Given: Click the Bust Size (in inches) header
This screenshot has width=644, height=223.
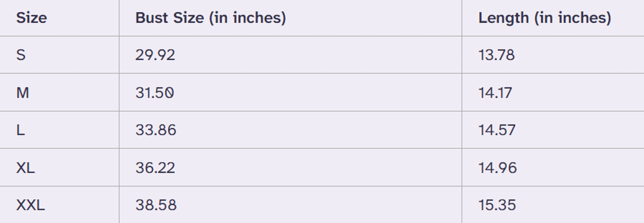Looking at the screenshot, I should 210,18.
